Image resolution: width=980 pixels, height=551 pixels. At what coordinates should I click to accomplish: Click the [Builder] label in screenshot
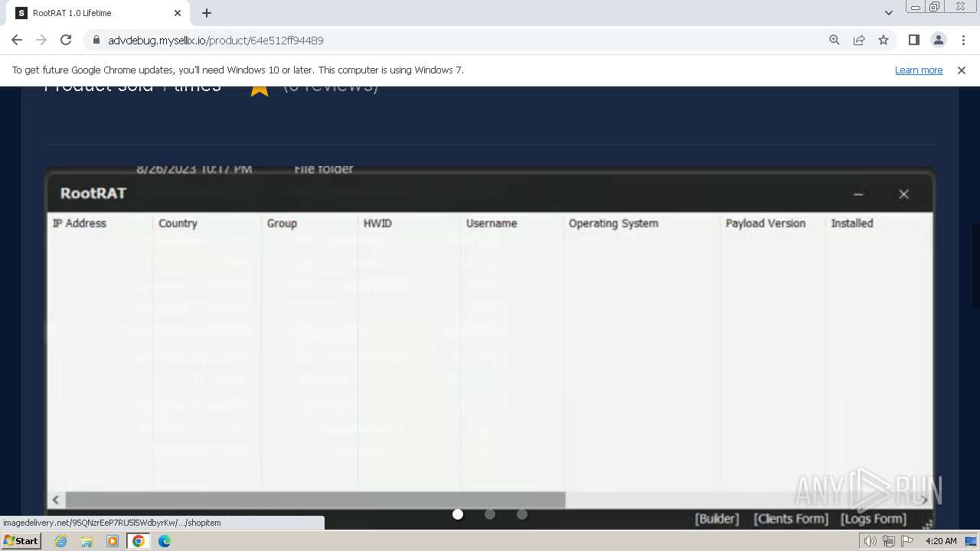pos(717,519)
